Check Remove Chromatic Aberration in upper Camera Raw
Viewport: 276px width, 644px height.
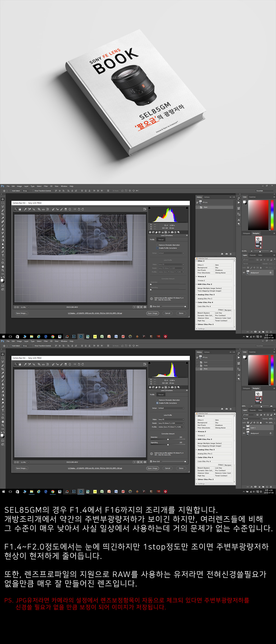(x=157, y=245)
